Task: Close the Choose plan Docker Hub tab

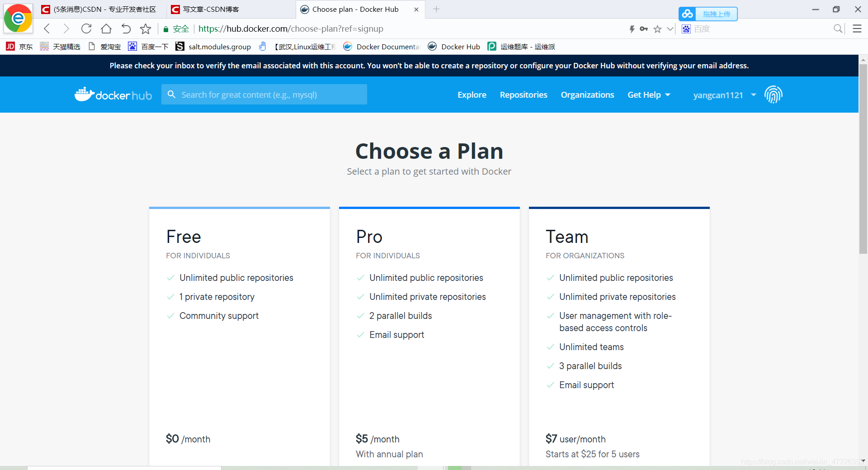Action: (x=416, y=9)
